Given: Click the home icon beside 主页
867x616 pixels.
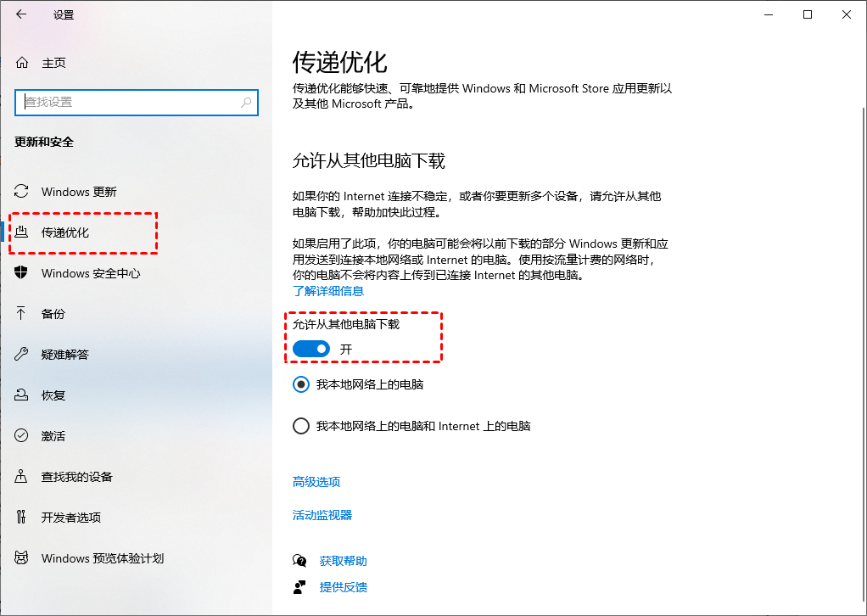Looking at the screenshot, I should coord(21,63).
